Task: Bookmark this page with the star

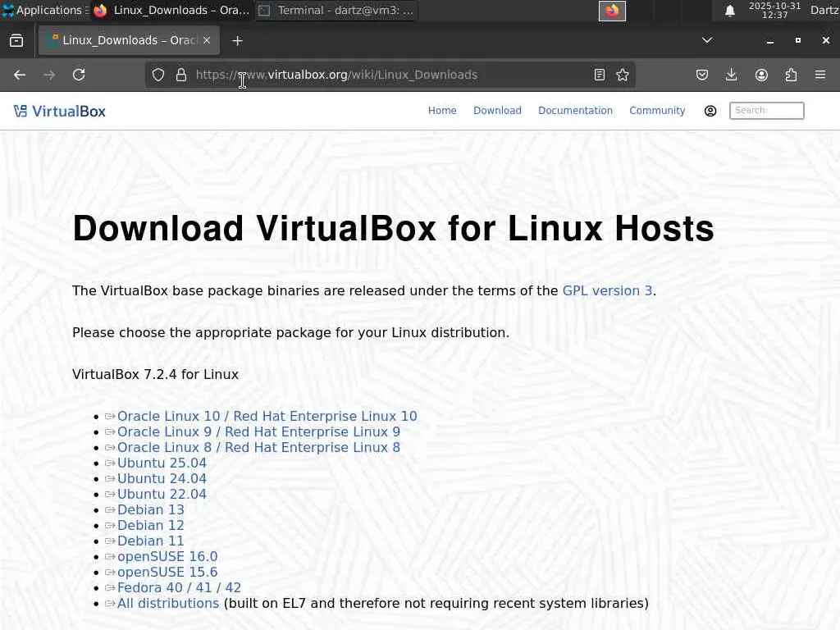Action: 623,75
